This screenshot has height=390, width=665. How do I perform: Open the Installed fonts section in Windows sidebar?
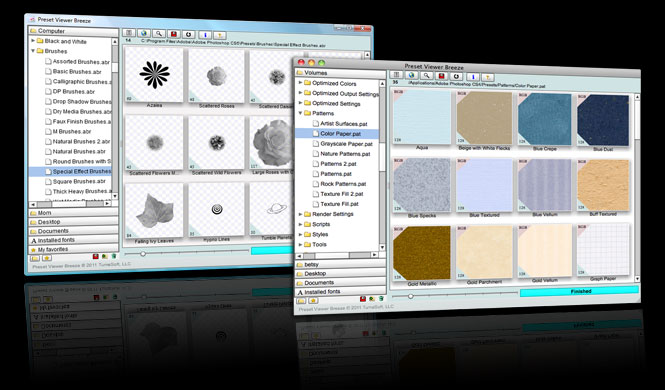(x=74, y=240)
